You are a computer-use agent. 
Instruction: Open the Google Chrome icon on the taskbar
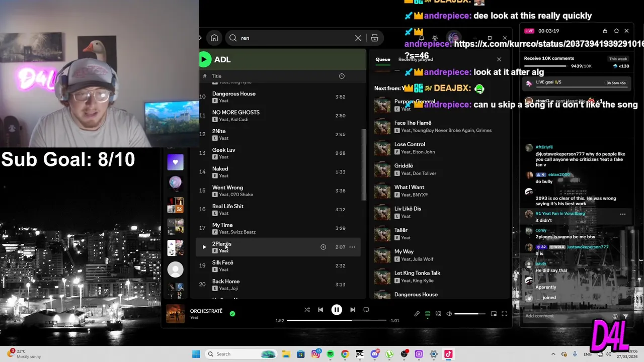click(345, 354)
